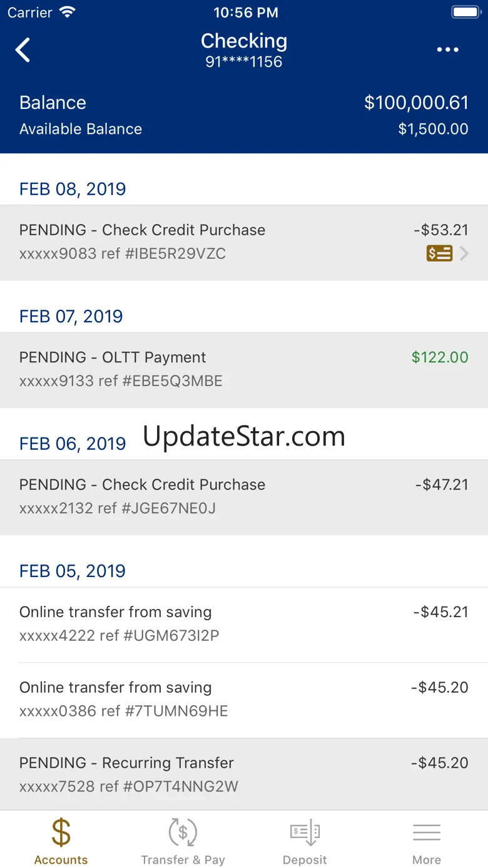Tap the Transfer & Pay circular arrows icon

click(x=183, y=833)
